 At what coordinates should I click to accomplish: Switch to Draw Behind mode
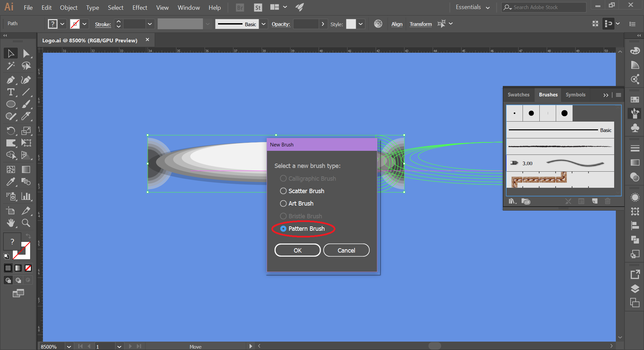pyautogui.click(x=18, y=280)
